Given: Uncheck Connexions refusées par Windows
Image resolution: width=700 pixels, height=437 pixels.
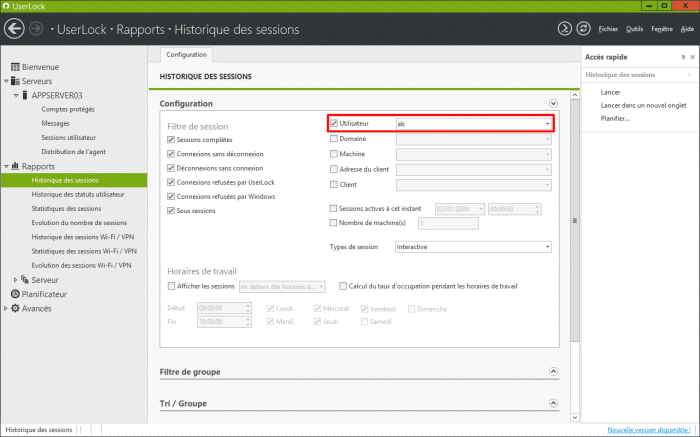Looking at the screenshot, I should (x=171, y=196).
